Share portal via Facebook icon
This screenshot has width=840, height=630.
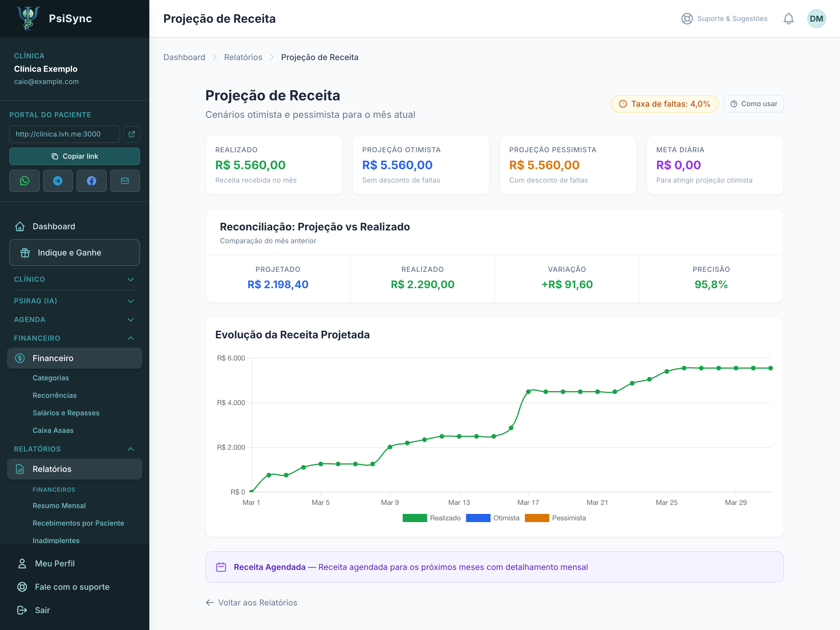tap(92, 181)
